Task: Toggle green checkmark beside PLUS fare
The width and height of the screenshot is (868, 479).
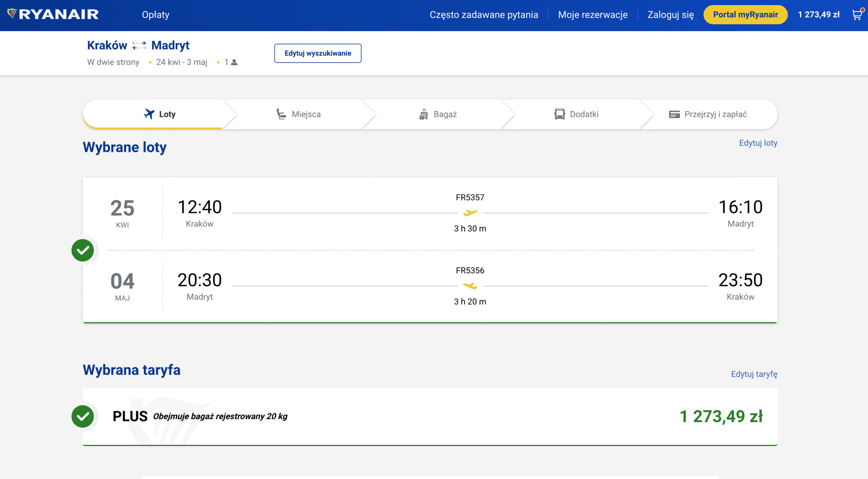Action: (83, 416)
